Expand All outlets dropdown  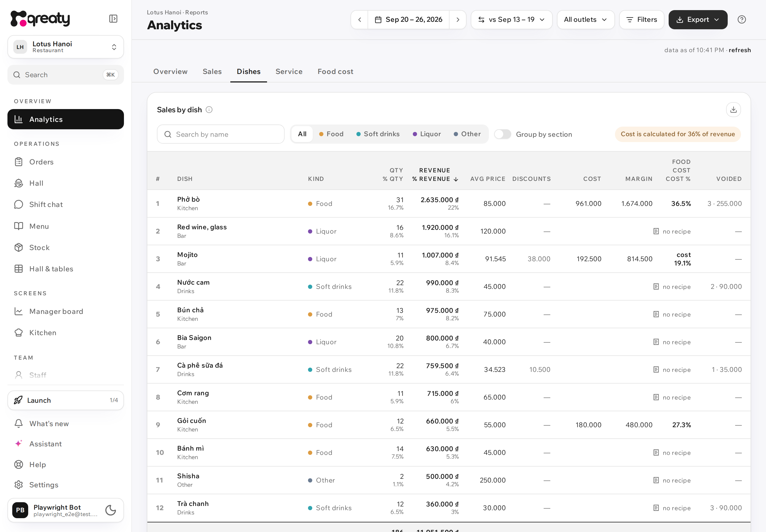(585, 20)
